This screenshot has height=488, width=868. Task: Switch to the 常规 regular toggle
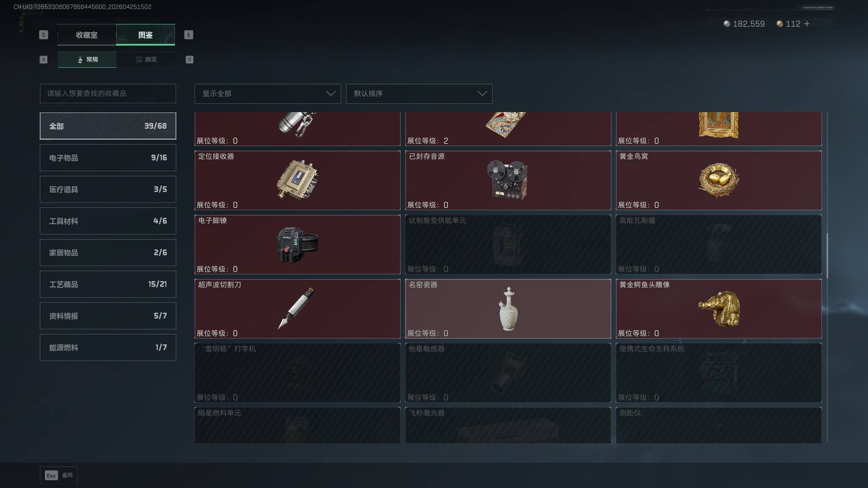(x=87, y=60)
